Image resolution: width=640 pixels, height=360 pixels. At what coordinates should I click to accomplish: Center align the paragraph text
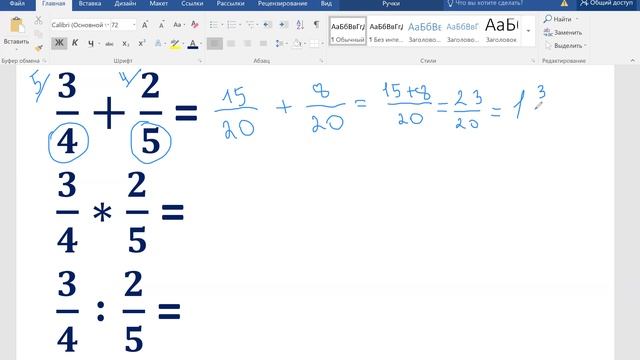point(231,43)
